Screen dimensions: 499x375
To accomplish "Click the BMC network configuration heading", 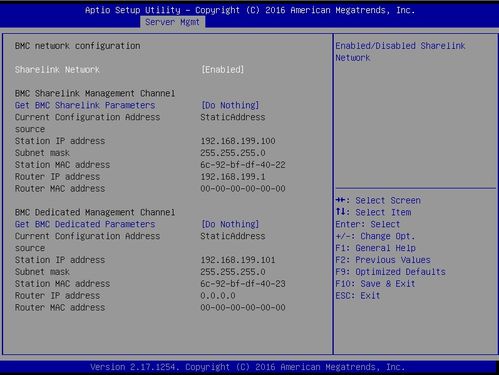I will [x=77, y=46].
